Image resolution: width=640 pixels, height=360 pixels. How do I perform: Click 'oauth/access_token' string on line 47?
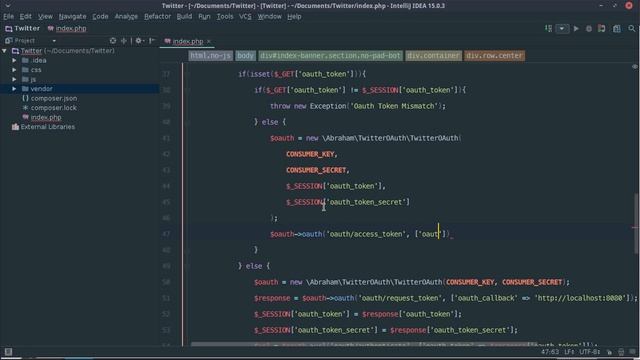[367, 234]
